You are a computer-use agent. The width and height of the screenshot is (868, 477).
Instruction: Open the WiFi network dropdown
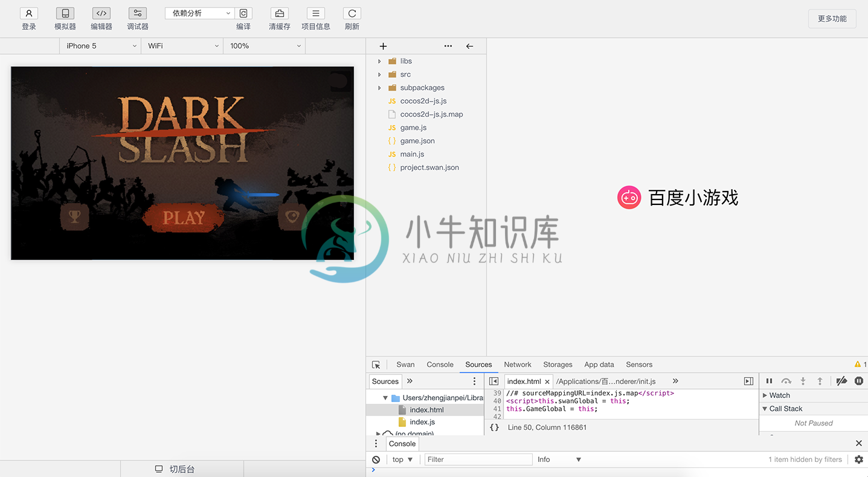(182, 46)
